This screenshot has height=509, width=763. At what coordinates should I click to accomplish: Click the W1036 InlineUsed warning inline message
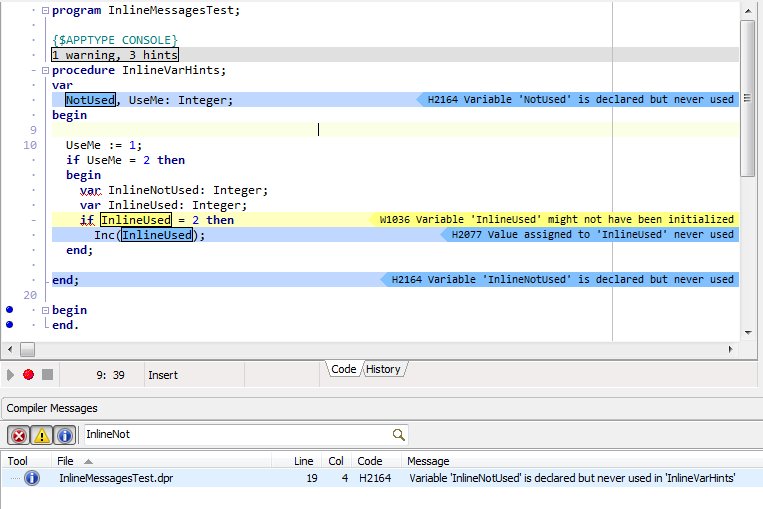pyautogui.click(x=556, y=219)
